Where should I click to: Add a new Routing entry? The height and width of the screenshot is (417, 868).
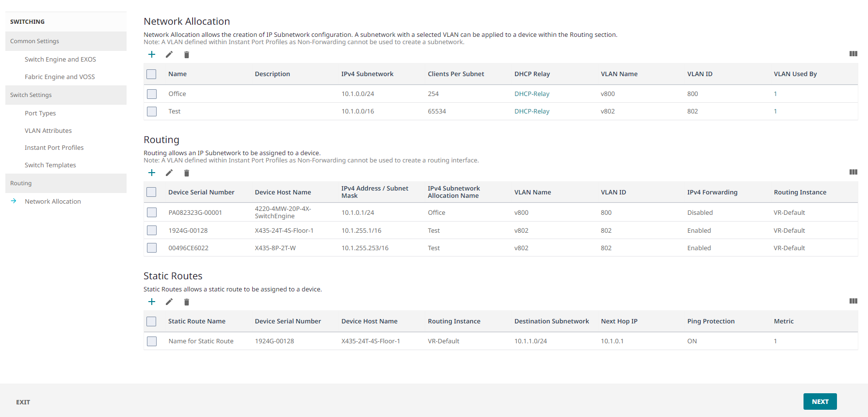[152, 173]
